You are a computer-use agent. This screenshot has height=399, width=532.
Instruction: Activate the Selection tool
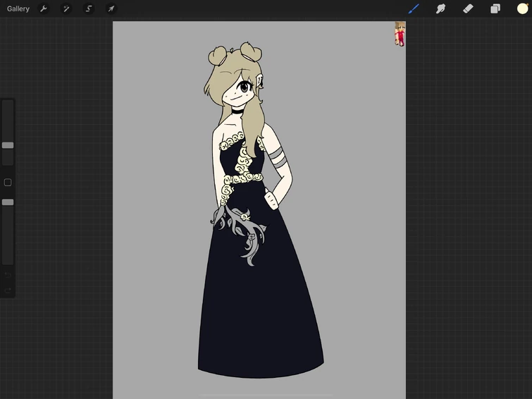pos(89,9)
